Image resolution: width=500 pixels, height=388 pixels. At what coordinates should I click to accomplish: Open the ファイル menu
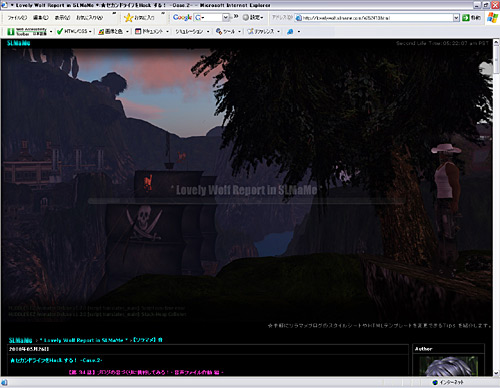17,18
